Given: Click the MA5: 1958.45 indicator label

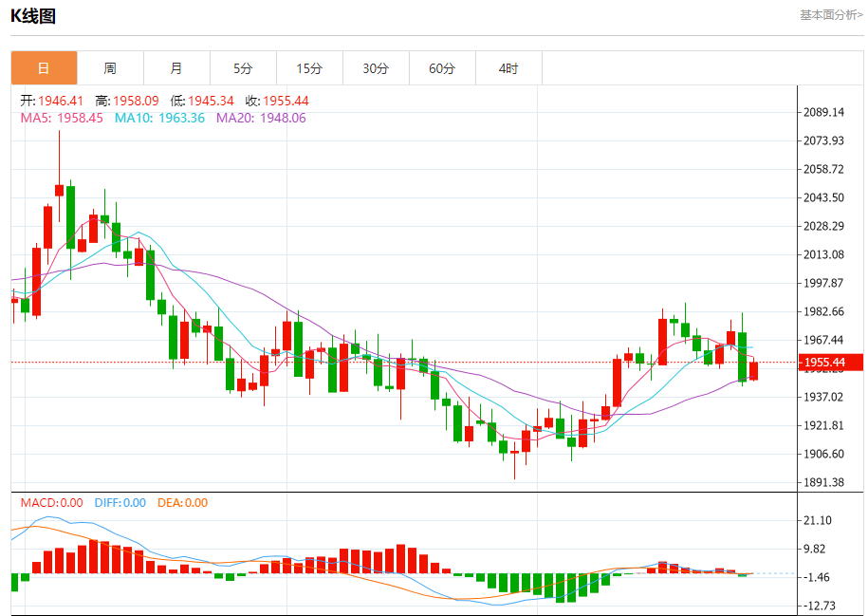Looking at the screenshot, I should pos(62,118).
